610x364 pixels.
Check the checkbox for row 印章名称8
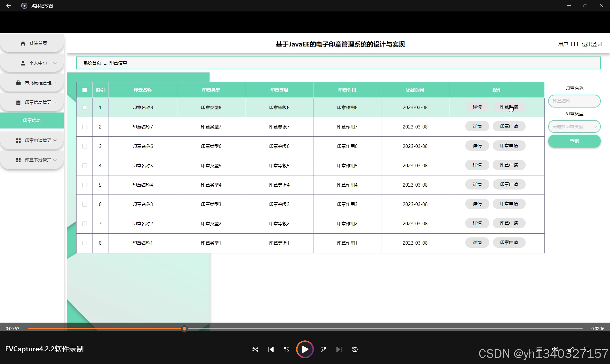(x=84, y=108)
